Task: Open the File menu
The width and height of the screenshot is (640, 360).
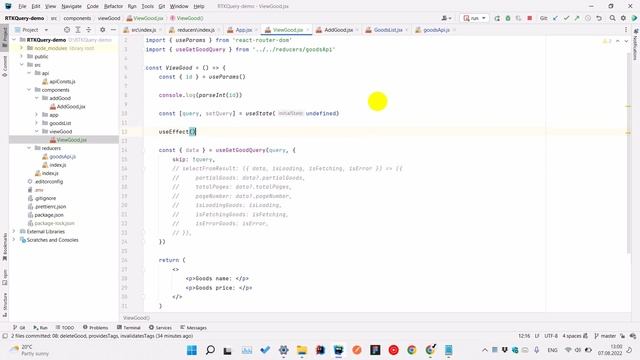Action: [22, 7]
